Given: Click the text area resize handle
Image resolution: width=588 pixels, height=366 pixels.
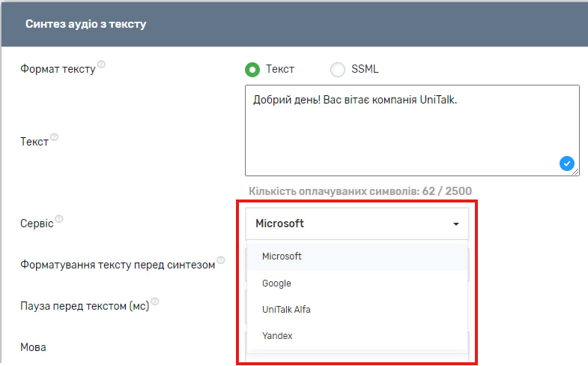Looking at the screenshot, I should tap(575, 172).
